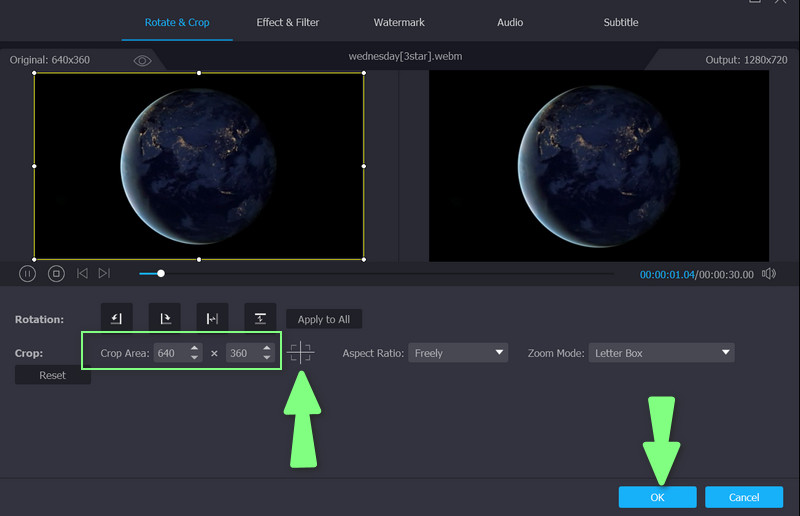Image resolution: width=800 pixels, height=516 pixels.
Task: Pause the video preview
Action: tap(28, 273)
